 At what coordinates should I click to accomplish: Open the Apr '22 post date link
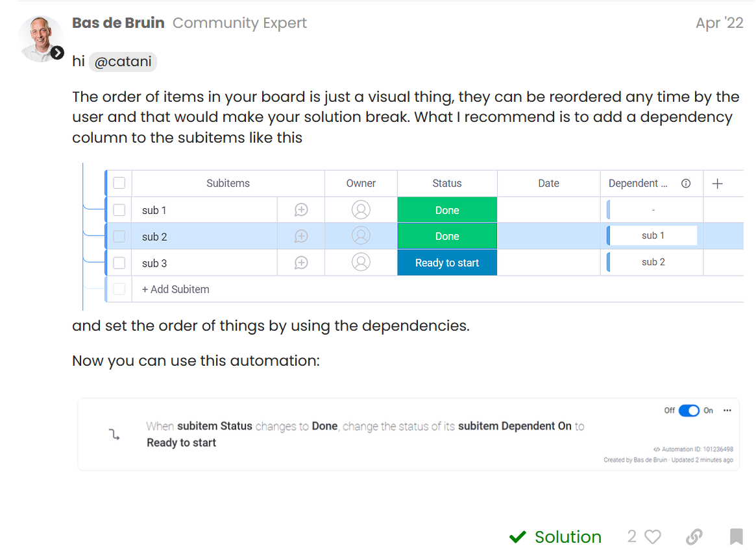pos(719,23)
